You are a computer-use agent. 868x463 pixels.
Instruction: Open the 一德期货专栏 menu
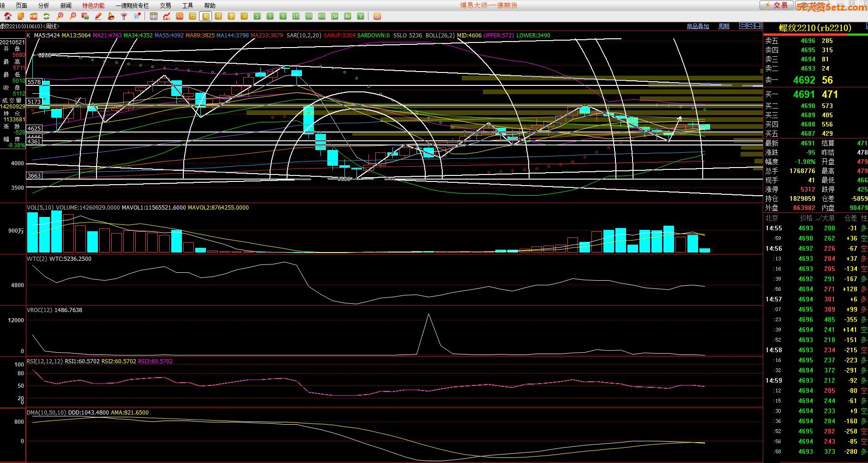tap(132, 6)
